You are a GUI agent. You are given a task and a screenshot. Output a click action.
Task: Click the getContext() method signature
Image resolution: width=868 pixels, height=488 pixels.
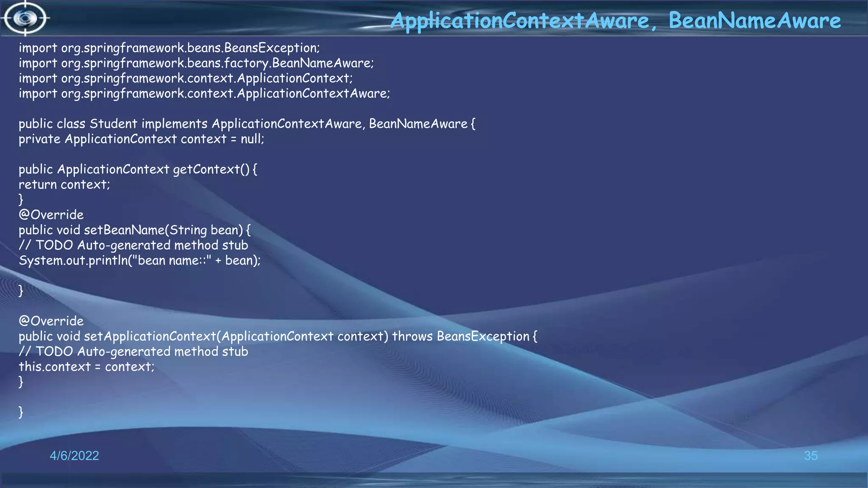click(138, 169)
